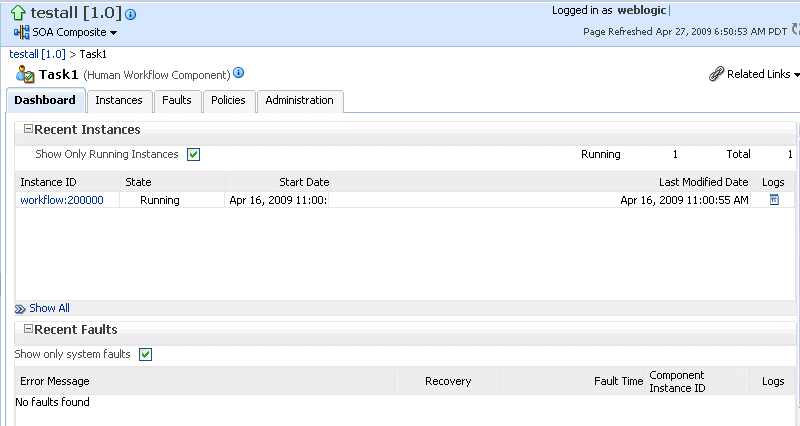Click the SOA Composite icon
Image resolution: width=800 pixels, height=426 pixels.
coord(21,33)
